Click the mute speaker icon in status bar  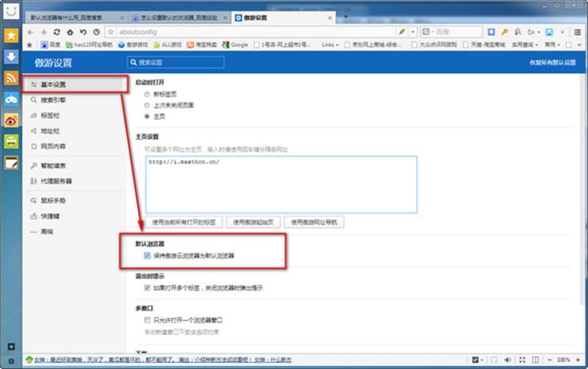[x=507, y=360]
